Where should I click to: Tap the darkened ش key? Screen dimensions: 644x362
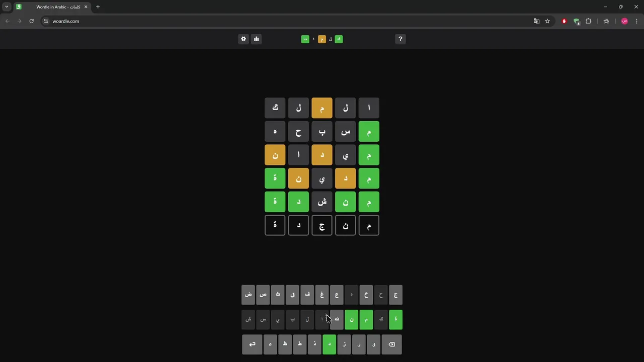pyautogui.click(x=249, y=319)
